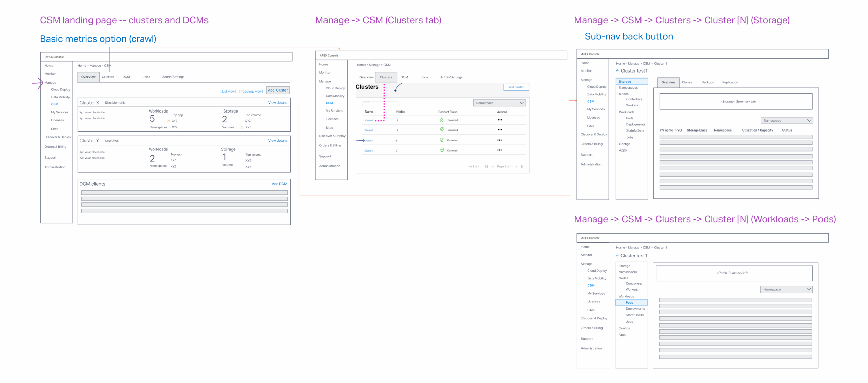Viewport: 868px width, 383px height.
Task: Go to the first page in pagination
Action: [x=486, y=167]
